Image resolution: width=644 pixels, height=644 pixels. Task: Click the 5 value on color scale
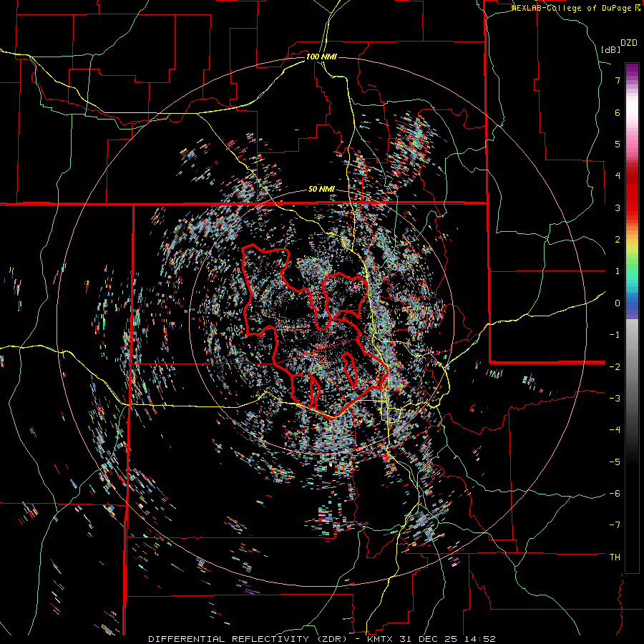(x=618, y=144)
